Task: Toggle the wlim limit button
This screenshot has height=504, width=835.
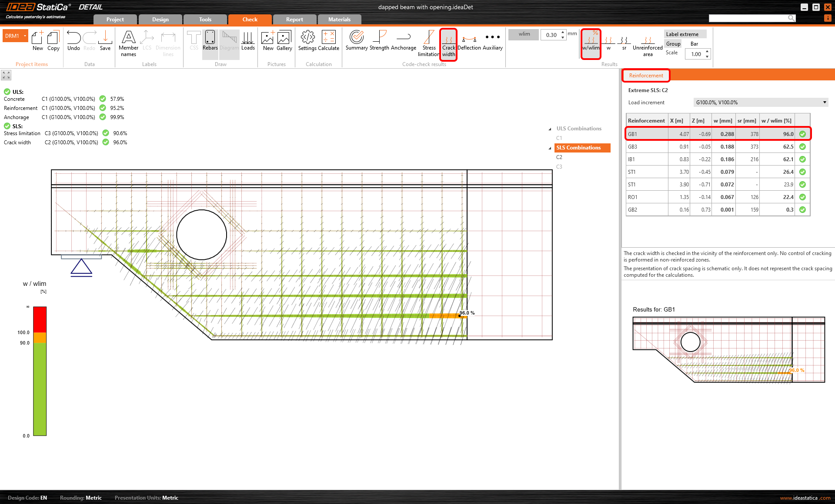Action: (x=524, y=34)
